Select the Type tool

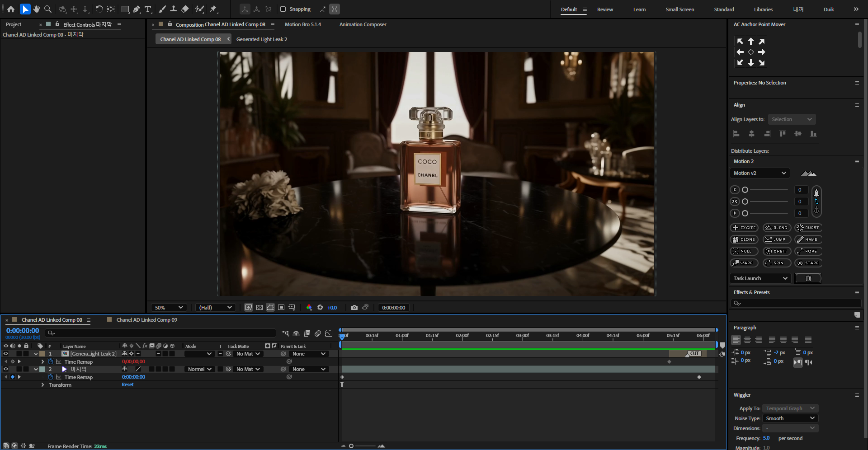coord(148,9)
